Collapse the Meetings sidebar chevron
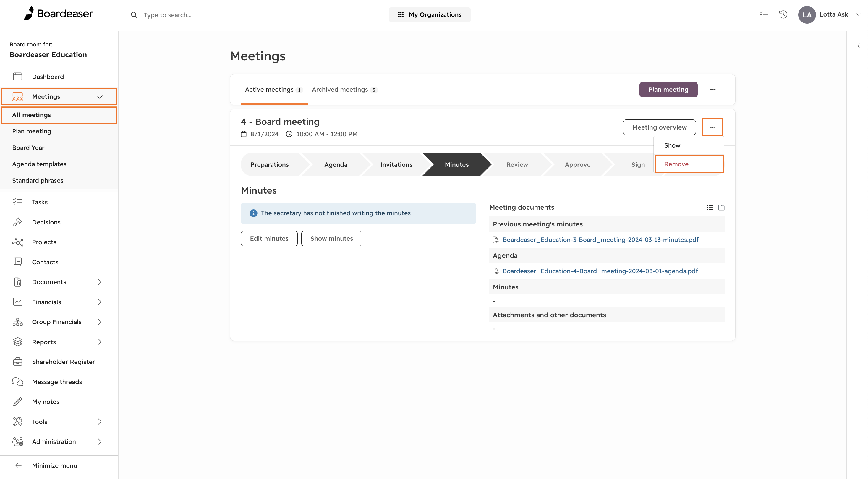The image size is (868, 479). [99, 97]
